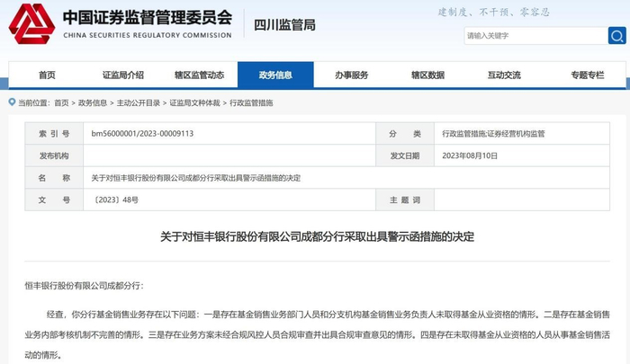Click the 分类 table label

pos(405,134)
